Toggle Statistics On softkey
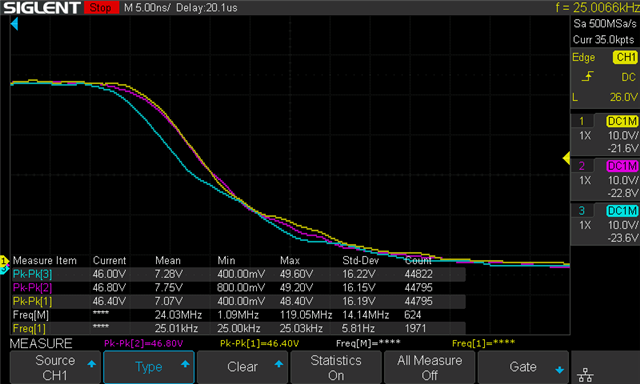The width and height of the screenshot is (640, 384). click(x=336, y=367)
